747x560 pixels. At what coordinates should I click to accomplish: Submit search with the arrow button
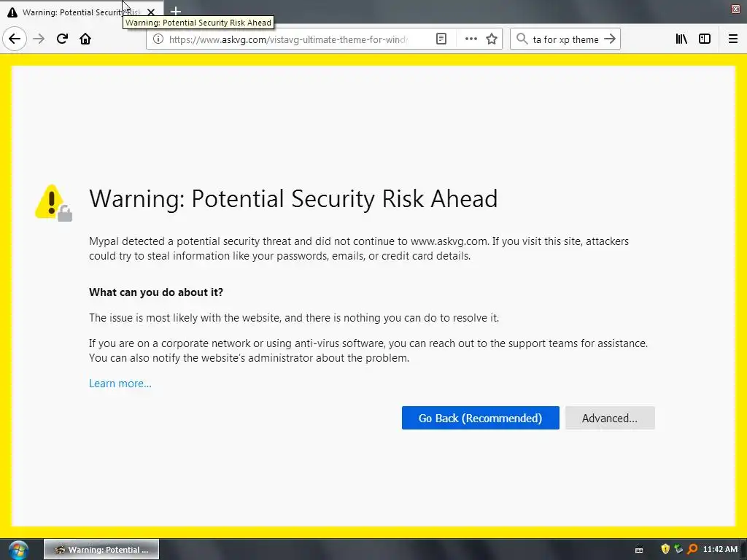[x=610, y=39]
